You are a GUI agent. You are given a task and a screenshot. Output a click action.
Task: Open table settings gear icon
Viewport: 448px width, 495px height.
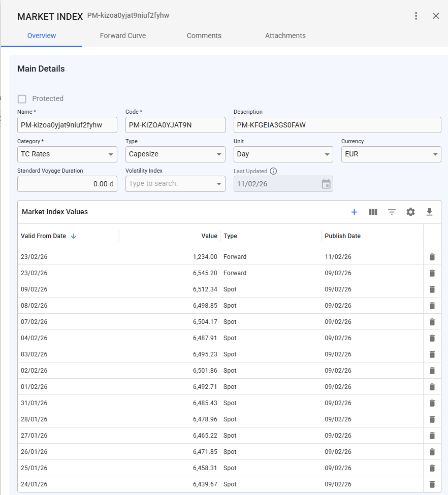(410, 212)
